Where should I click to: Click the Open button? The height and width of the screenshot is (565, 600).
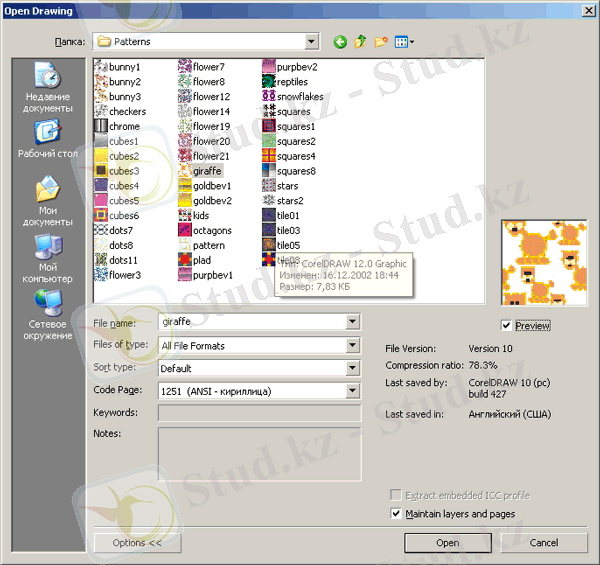(448, 542)
